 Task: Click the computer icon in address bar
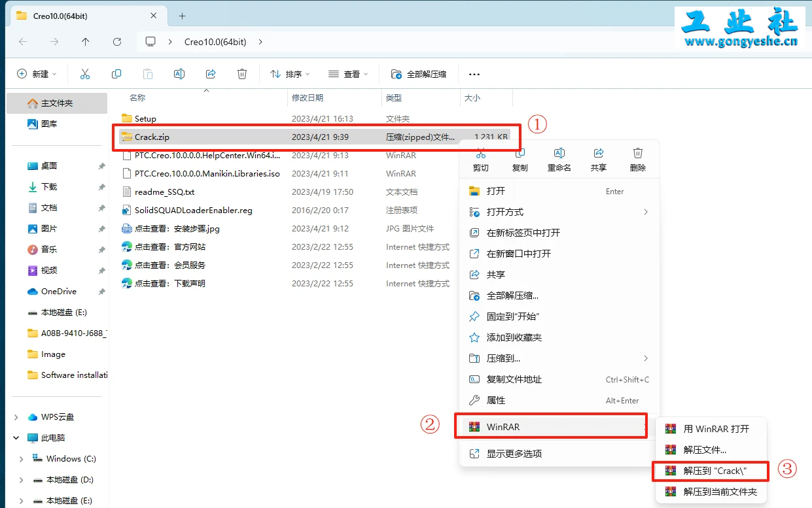150,42
